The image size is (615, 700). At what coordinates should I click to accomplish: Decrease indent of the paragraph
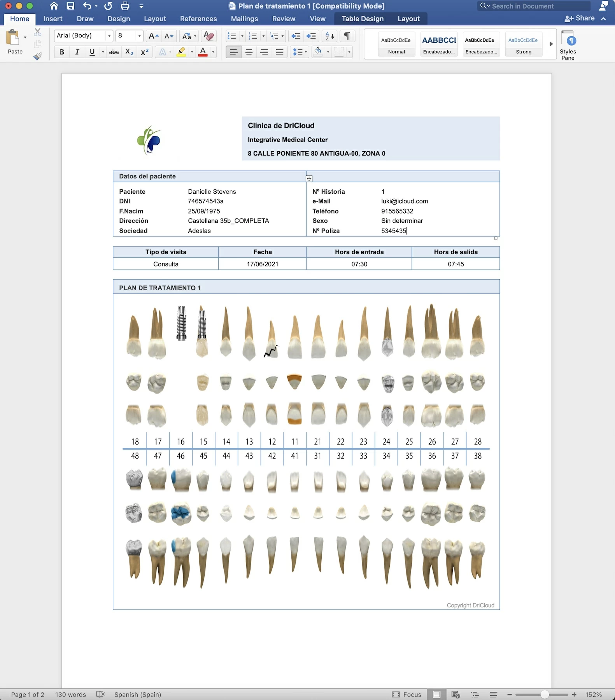pos(296,36)
